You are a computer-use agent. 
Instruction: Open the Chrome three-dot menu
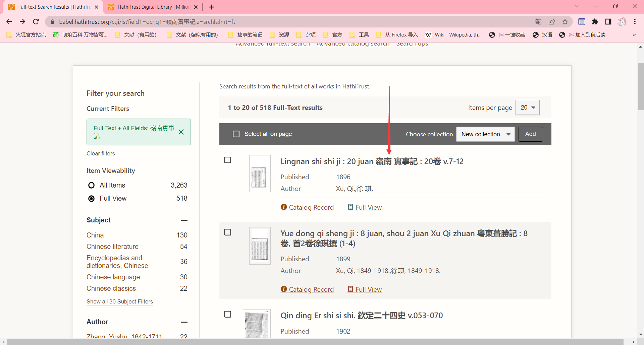pyautogui.click(x=635, y=22)
